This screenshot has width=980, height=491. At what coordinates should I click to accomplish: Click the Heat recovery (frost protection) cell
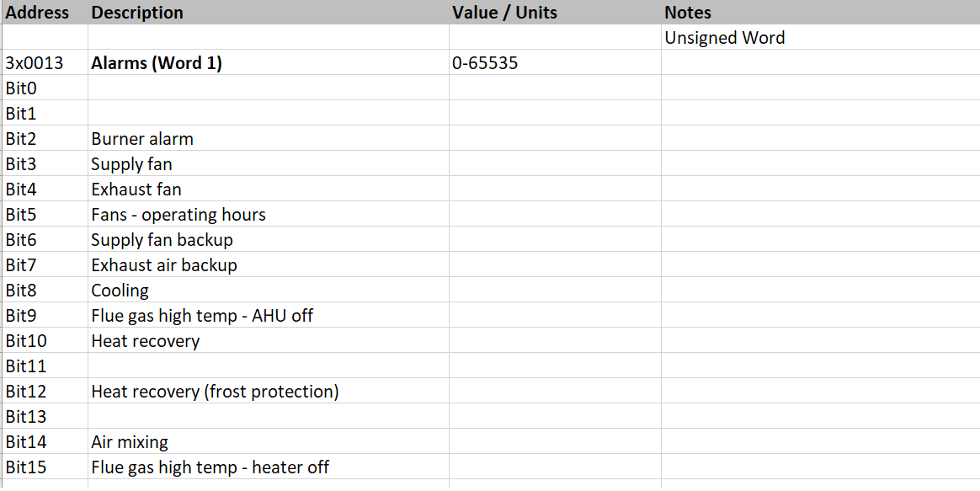tap(215, 392)
